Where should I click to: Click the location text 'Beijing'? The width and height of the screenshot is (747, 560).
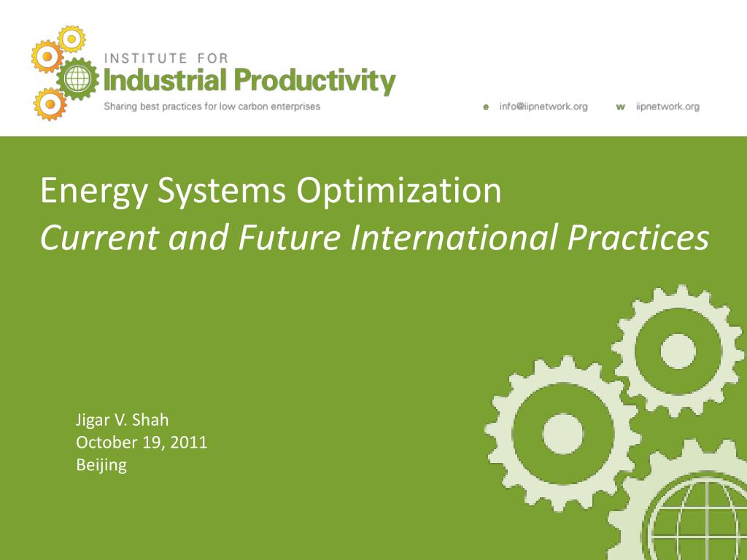pos(101,464)
